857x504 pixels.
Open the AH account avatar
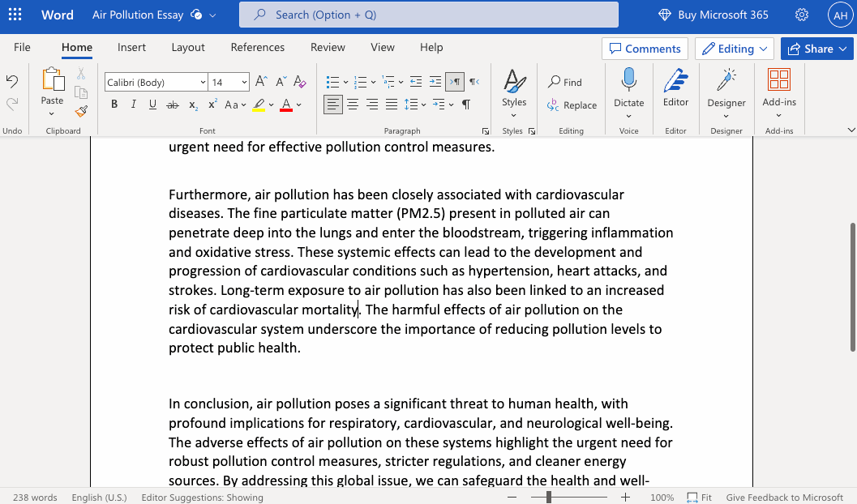pyautogui.click(x=840, y=15)
